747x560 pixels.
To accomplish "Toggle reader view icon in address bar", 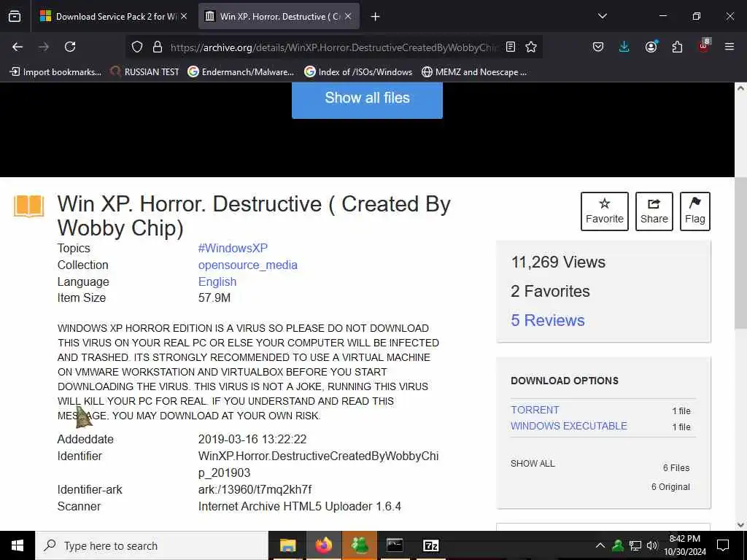I will (x=511, y=47).
